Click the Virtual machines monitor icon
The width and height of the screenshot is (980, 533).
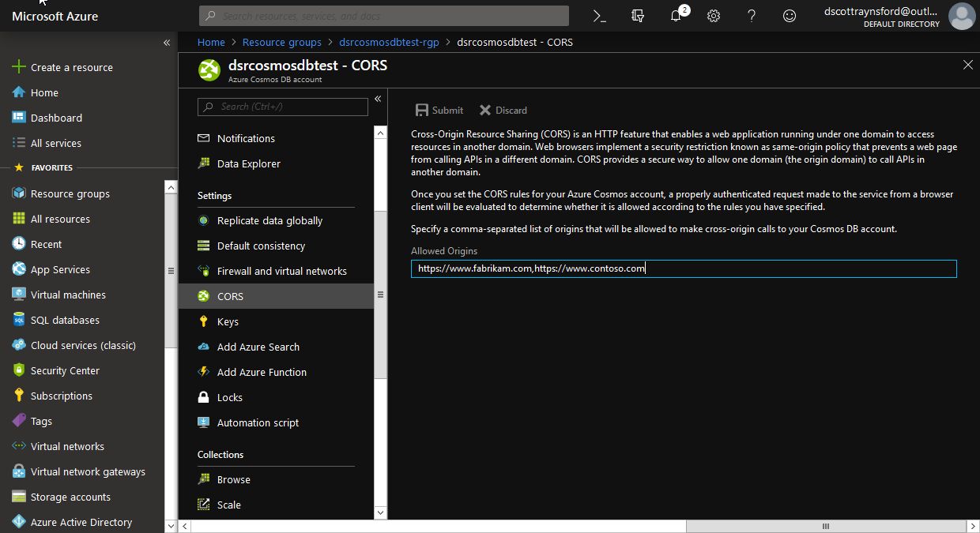(x=19, y=295)
